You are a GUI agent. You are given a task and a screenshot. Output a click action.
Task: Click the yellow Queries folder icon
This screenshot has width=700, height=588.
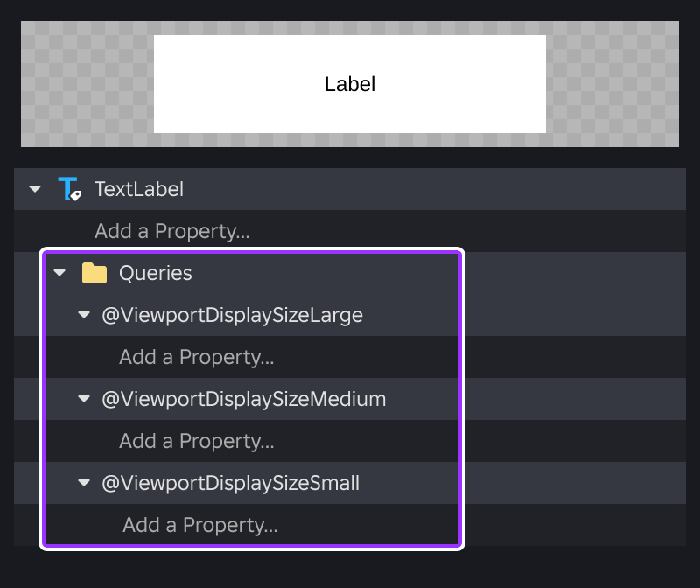[94, 273]
